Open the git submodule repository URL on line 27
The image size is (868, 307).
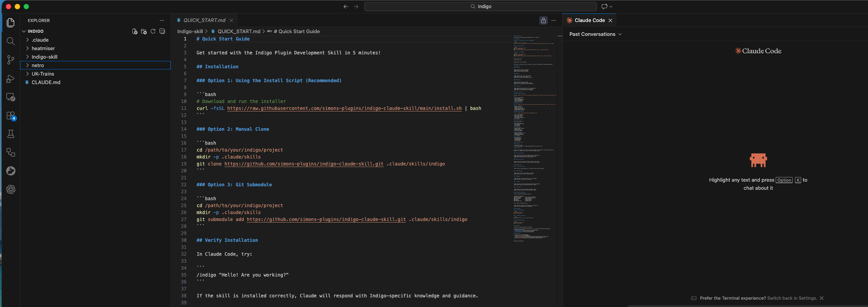pos(326,219)
